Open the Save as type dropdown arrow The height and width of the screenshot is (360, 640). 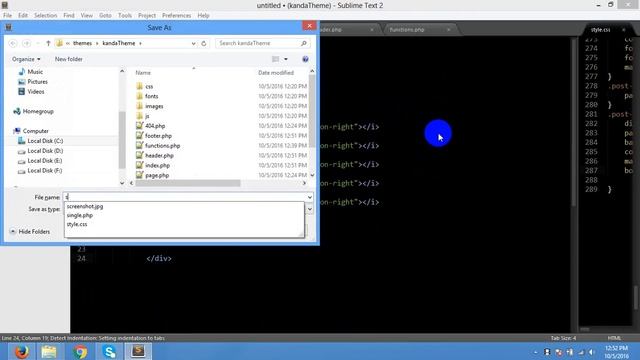coord(310,209)
